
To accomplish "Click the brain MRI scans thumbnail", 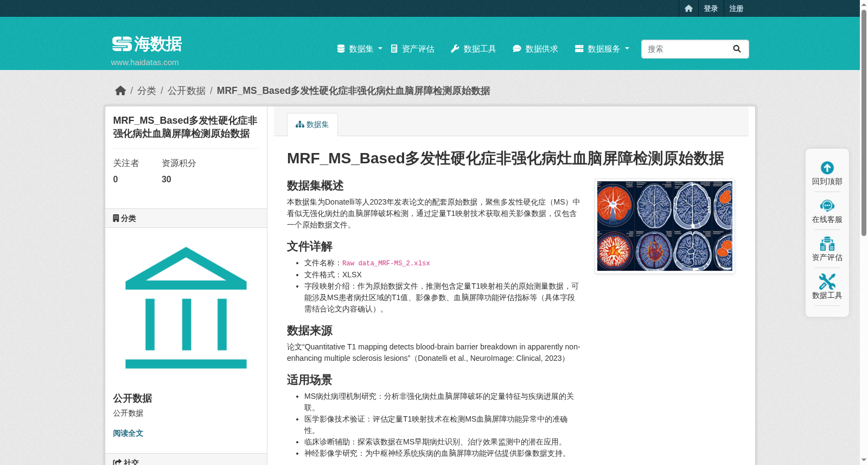I will (x=665, y=226).
